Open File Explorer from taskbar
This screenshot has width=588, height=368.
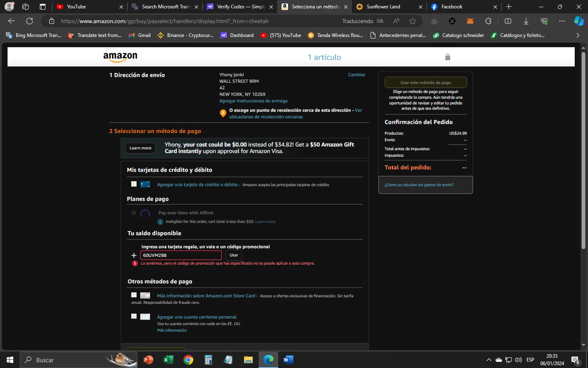tap(248, 360)
